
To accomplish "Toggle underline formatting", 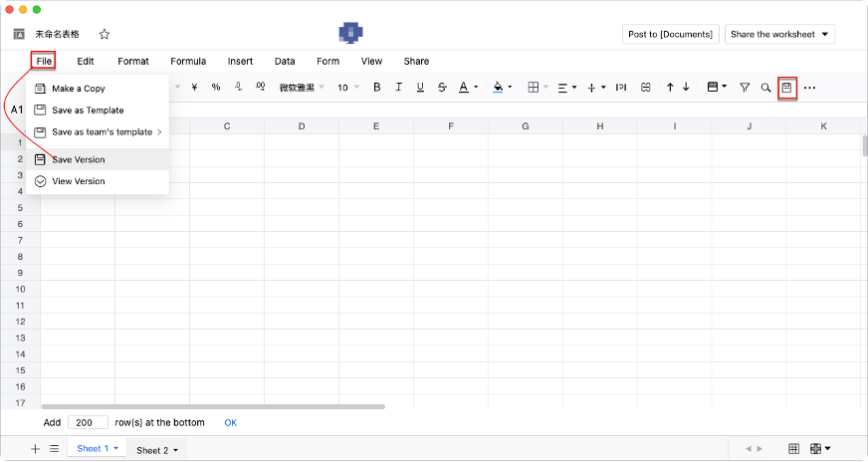I will tap(420, 88).
